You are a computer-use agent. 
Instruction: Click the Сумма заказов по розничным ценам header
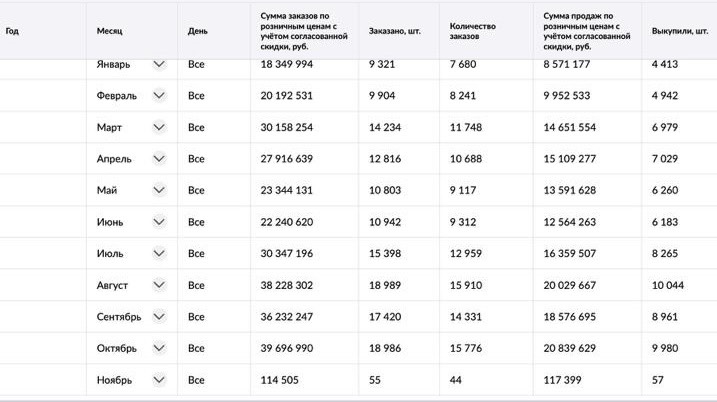(304, 31)
